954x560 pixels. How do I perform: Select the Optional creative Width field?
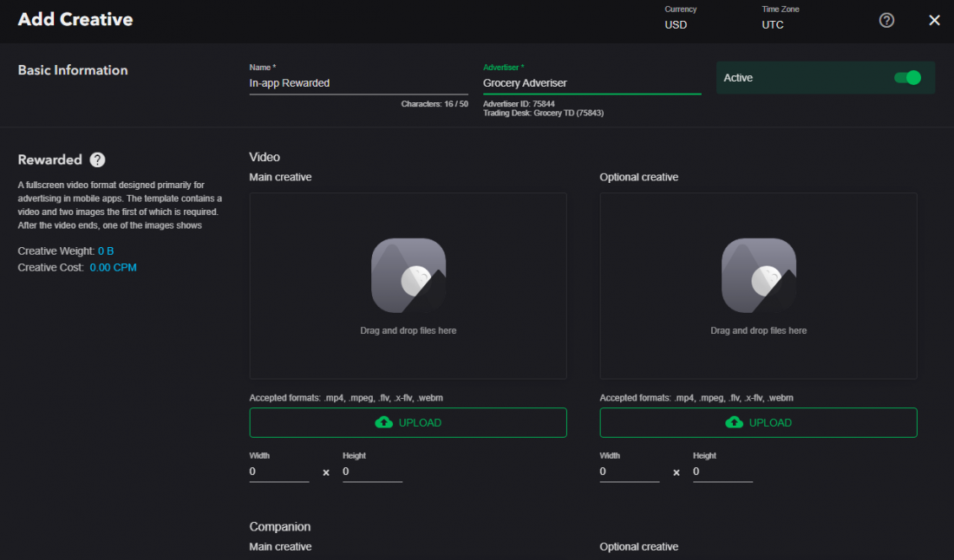(x=630, y=472)
